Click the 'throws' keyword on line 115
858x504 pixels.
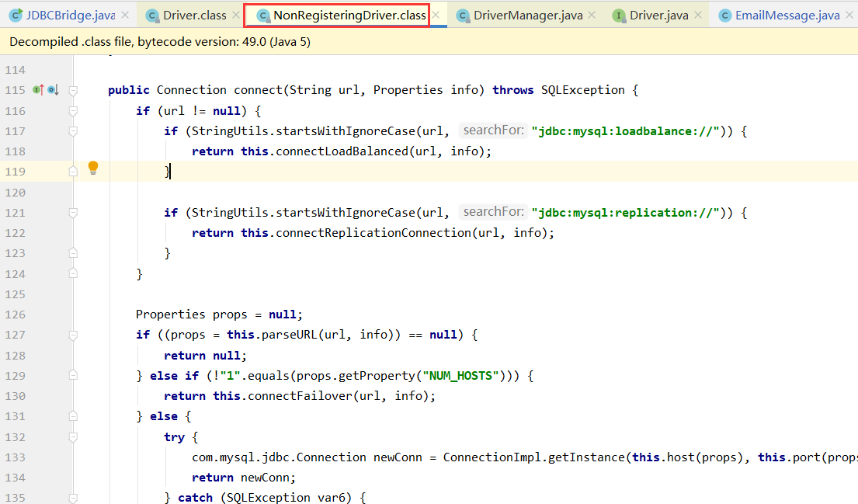coord(512,90)
